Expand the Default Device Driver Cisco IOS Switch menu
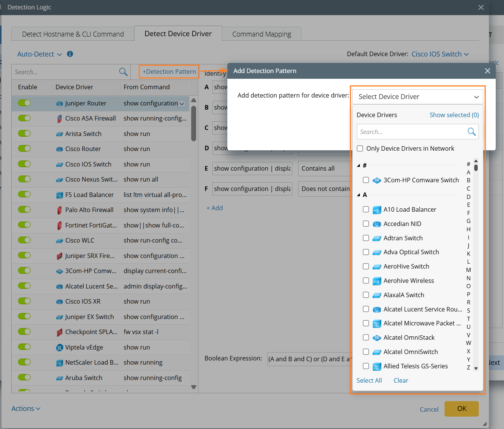 point(440,54)
